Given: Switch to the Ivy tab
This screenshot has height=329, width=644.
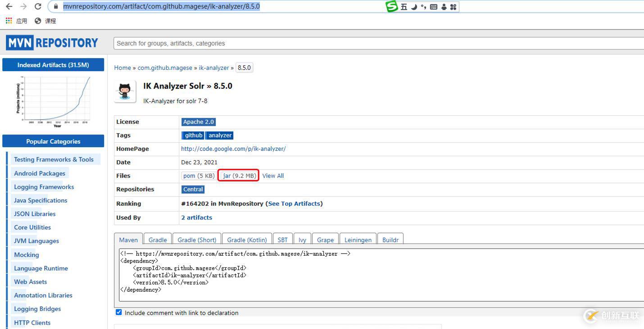Looking at the screenshot, I should pyautogui.click(x=302, y=240).
